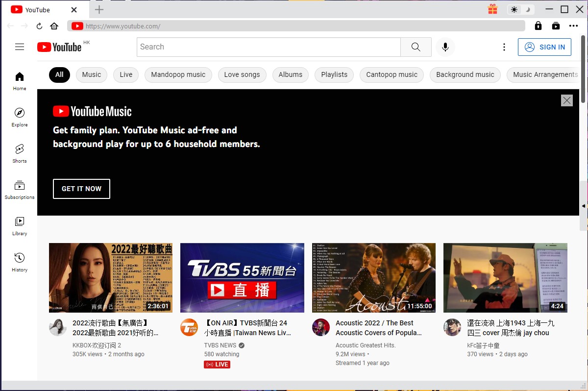Open Library in the sidebar
Image resolution: width=588 pixels, height=391 pixels.
[x=20, y=226]
